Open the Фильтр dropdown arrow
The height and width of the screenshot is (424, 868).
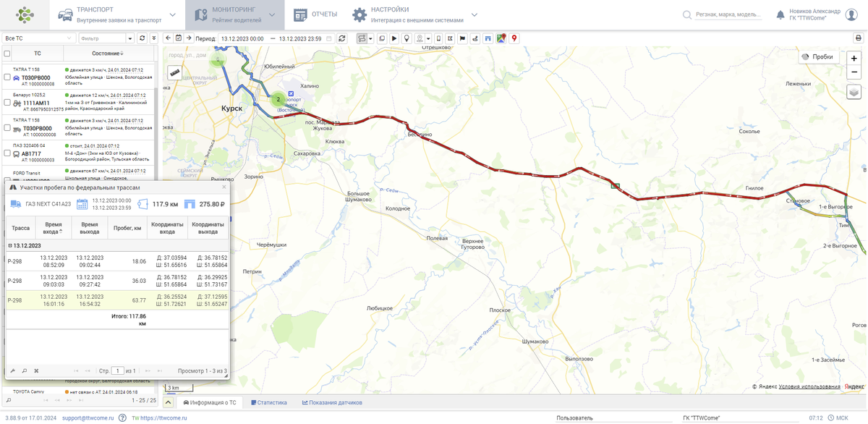(x=130, y=38)
